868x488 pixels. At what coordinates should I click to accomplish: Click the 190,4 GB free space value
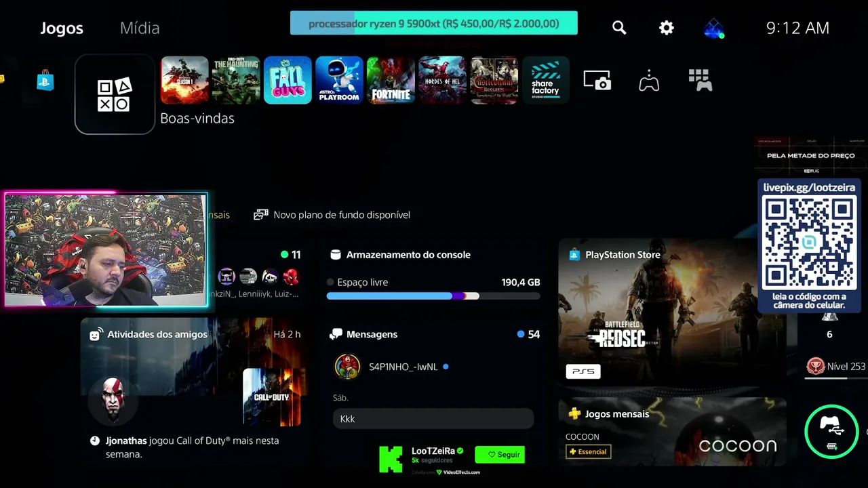tap(521, 282)
